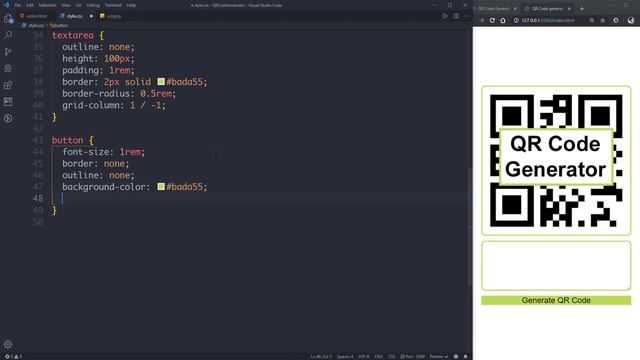
Task: Click the CSS language mode indicator
Action: (x=391, y=356)
